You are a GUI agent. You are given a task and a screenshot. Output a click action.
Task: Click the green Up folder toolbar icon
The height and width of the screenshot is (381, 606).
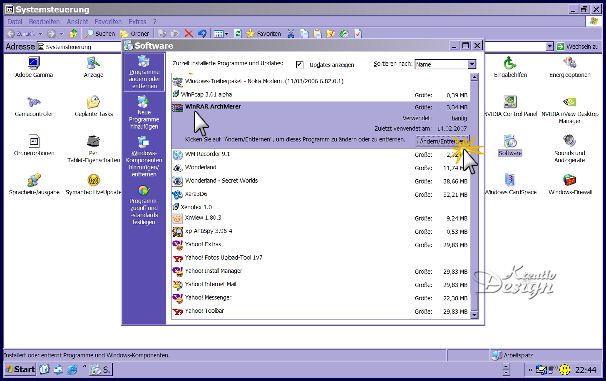73,34
